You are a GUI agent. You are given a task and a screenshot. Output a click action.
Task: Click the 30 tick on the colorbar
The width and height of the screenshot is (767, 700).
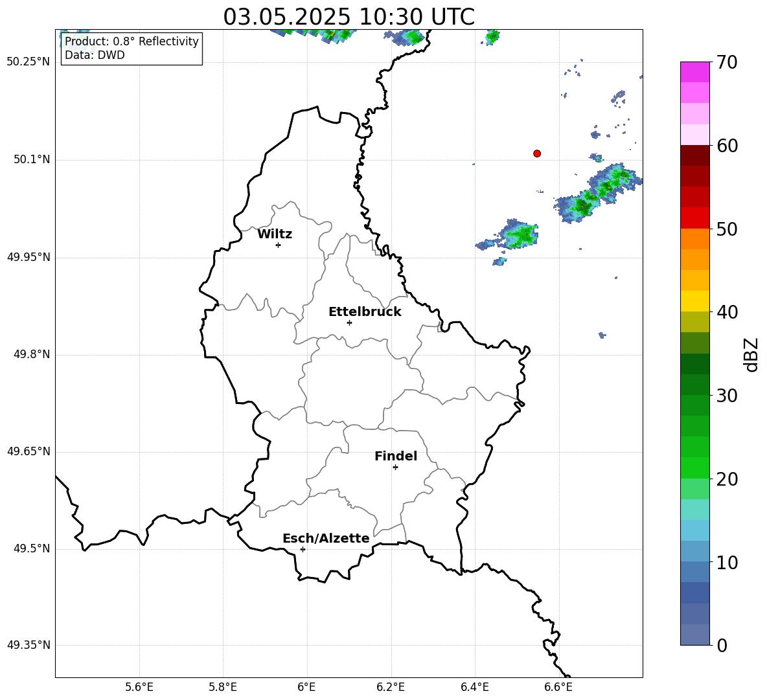727,396
